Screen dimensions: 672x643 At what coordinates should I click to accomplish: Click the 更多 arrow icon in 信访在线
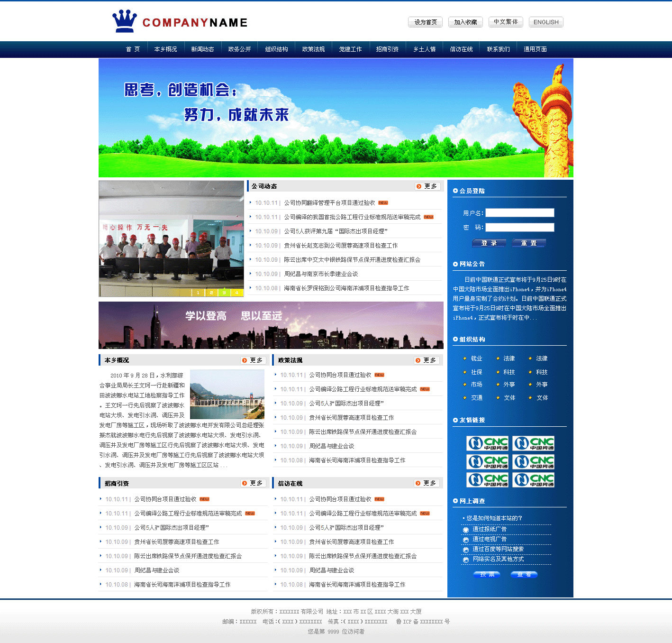pyautogui.click(x=418, y=483)
